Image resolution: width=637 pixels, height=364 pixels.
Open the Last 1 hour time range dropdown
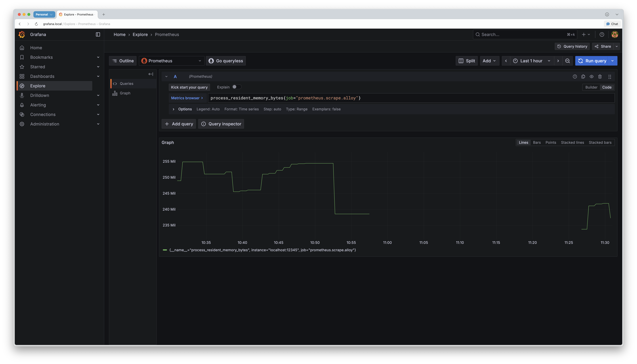pyautogui.click(x=532, y=61)
